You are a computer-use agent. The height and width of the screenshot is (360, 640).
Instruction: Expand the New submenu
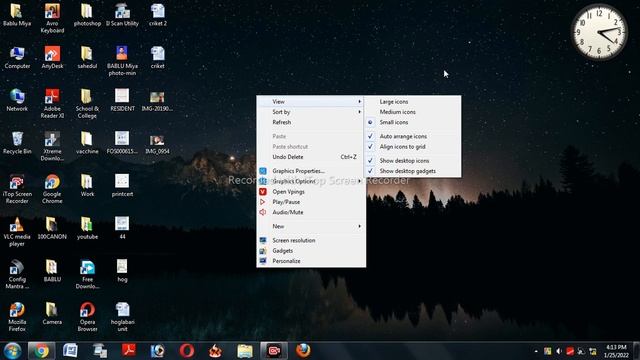[311, 226]
